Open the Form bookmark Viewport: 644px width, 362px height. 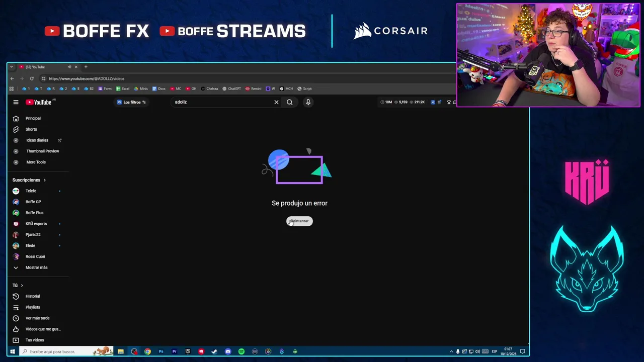(x=105, y=89)
